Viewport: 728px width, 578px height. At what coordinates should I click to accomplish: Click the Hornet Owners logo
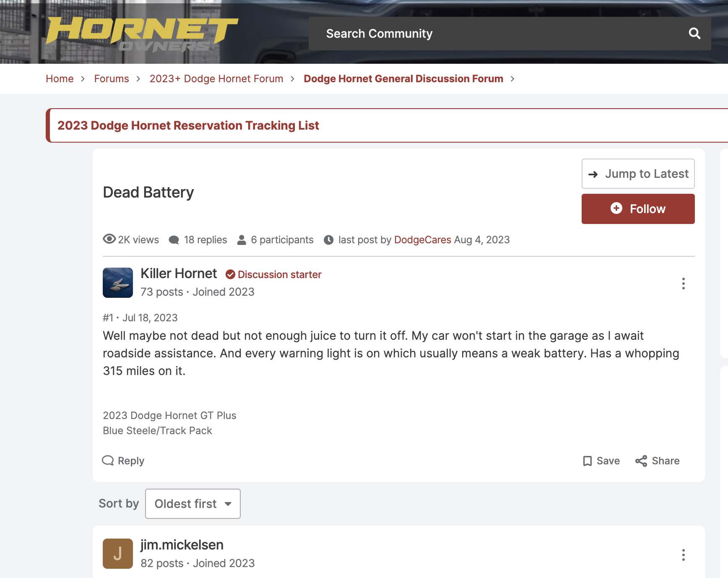(142, 34)
